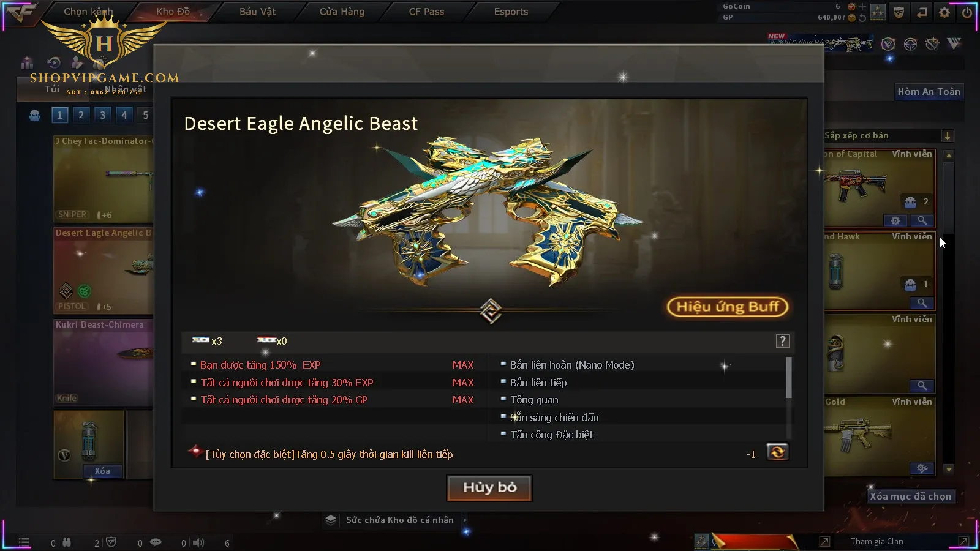Click the Hiệu ứng Buff button
This screenshot has width=980, height=551.
click(727, 307)
